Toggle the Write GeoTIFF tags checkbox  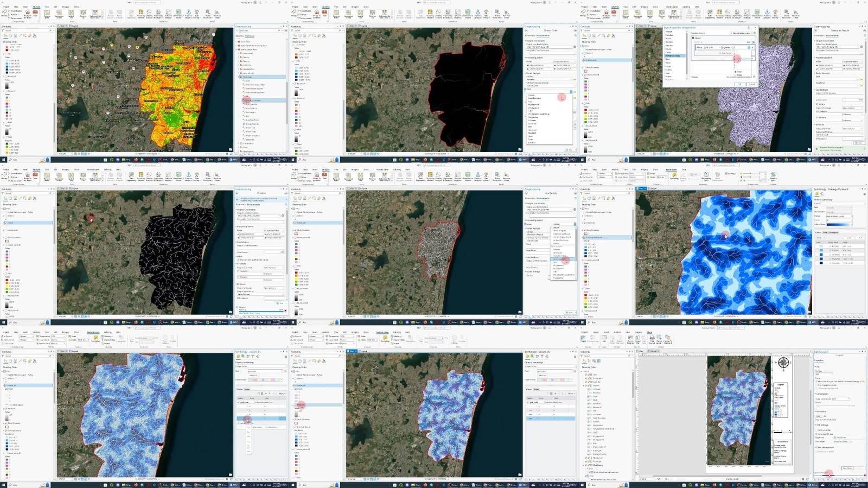click(817, 434)
